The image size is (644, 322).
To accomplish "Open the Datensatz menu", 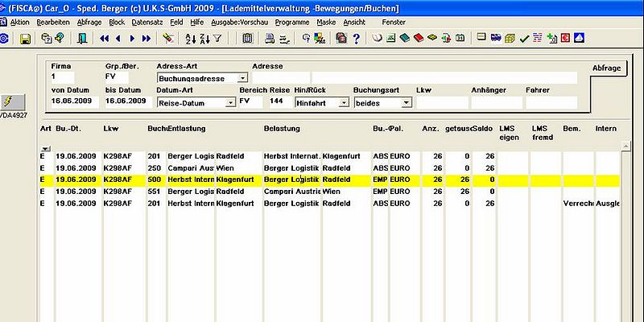I will click(x=147, y=23).
